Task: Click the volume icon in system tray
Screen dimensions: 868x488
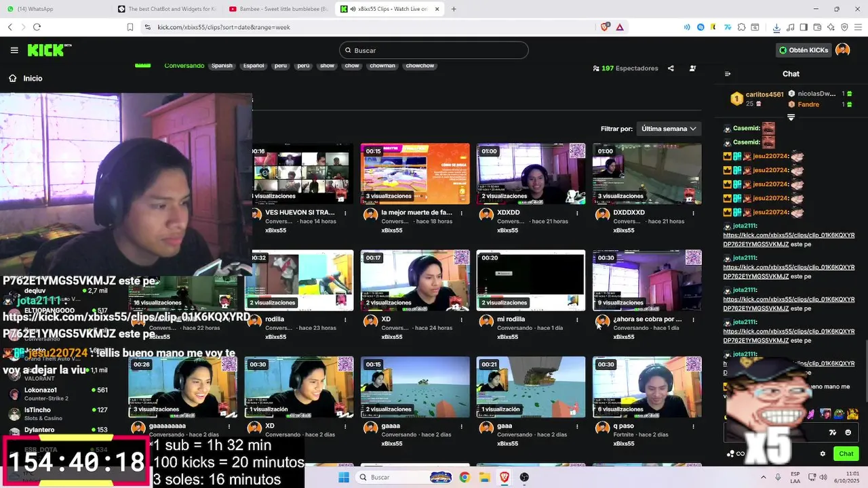Action: pos(823,477)
